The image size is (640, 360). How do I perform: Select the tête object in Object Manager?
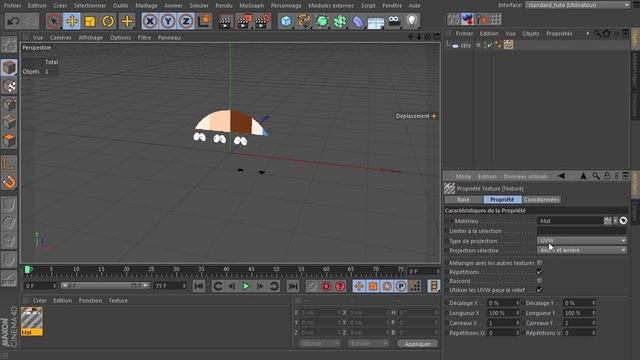[466, 45]
